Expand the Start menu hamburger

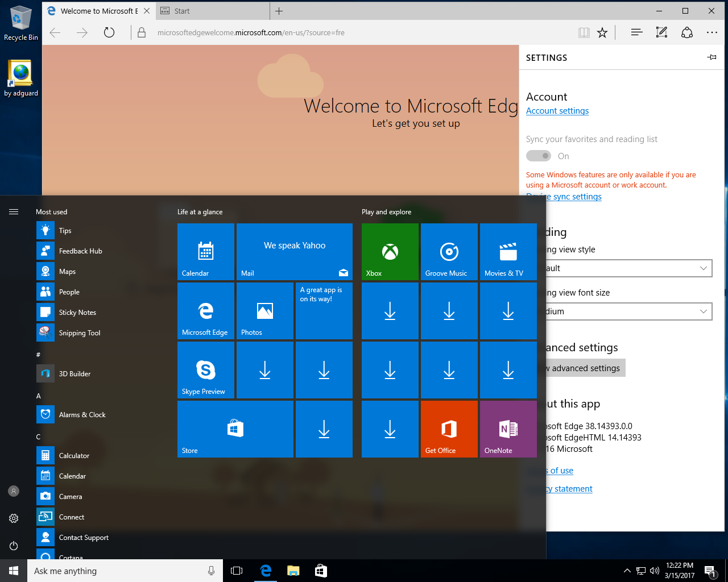click(14, 212)
